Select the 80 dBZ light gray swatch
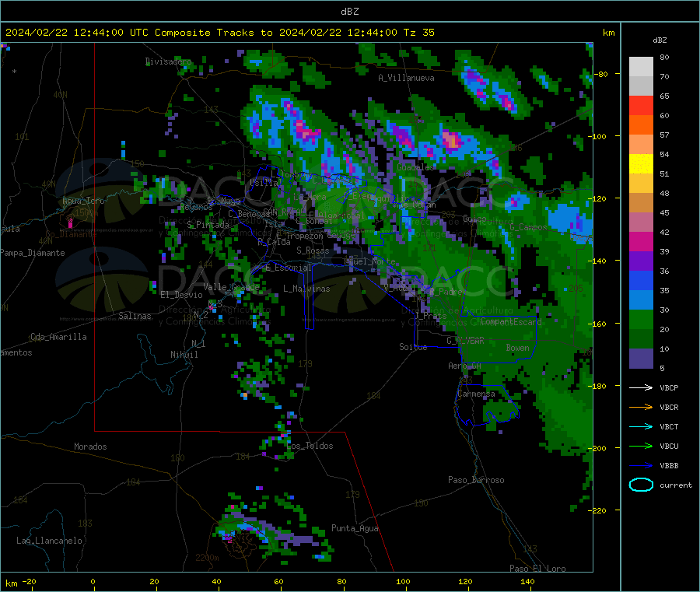The width and height of the screenshot is (700, 592). click(641, 67)
